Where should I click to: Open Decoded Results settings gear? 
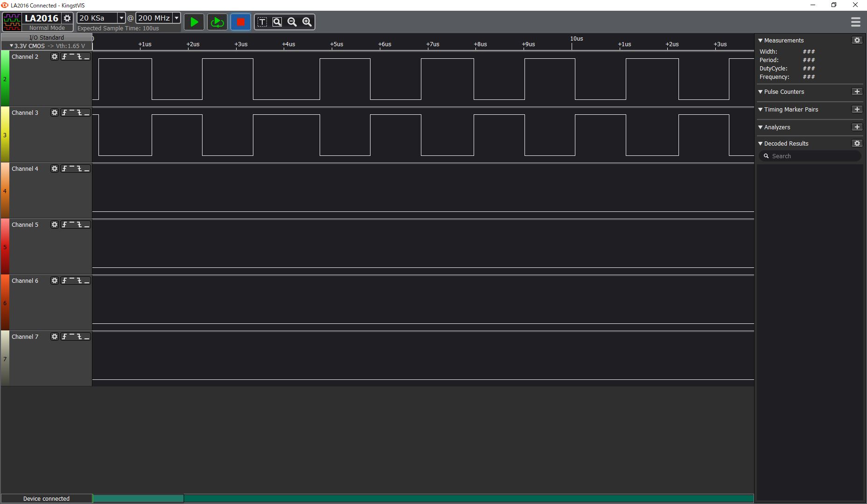click(x=857, y=143)
